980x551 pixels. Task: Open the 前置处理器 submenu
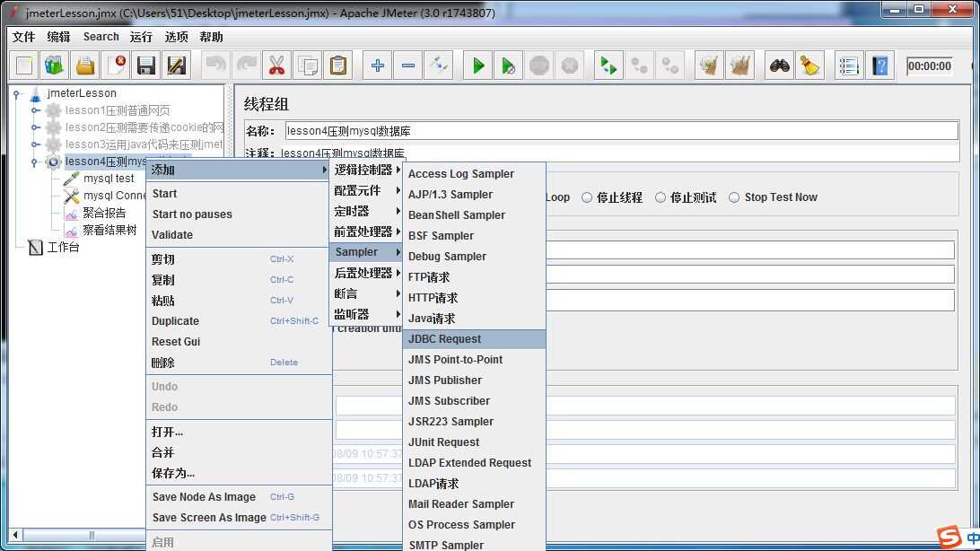pos(366,232)
